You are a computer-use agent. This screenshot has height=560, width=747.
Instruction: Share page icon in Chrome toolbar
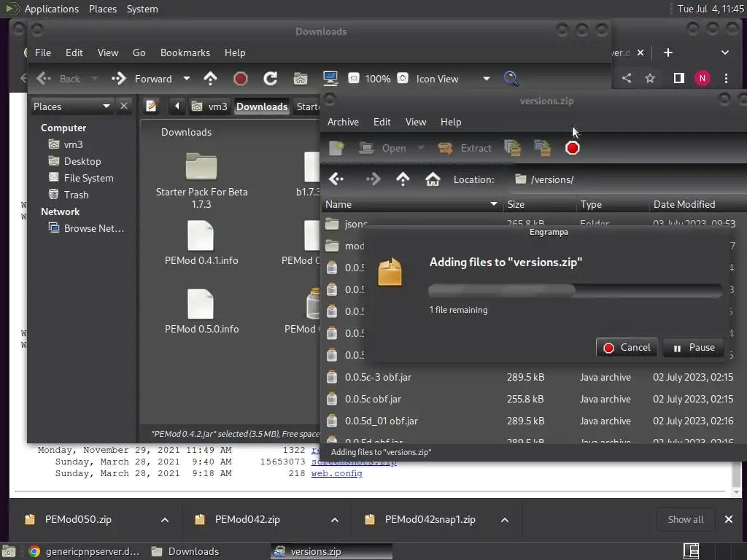[x=627, y=78]
